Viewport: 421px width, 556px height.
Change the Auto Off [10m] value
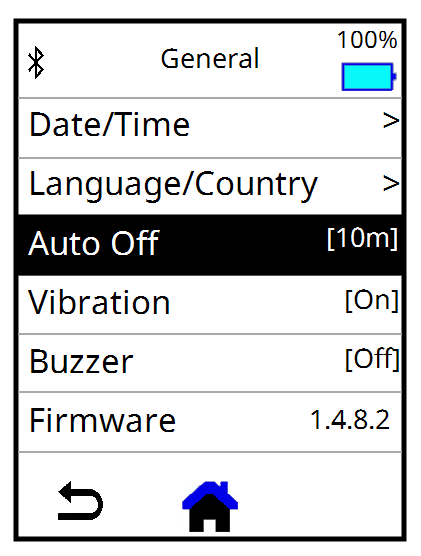click(x=362, y=238)
